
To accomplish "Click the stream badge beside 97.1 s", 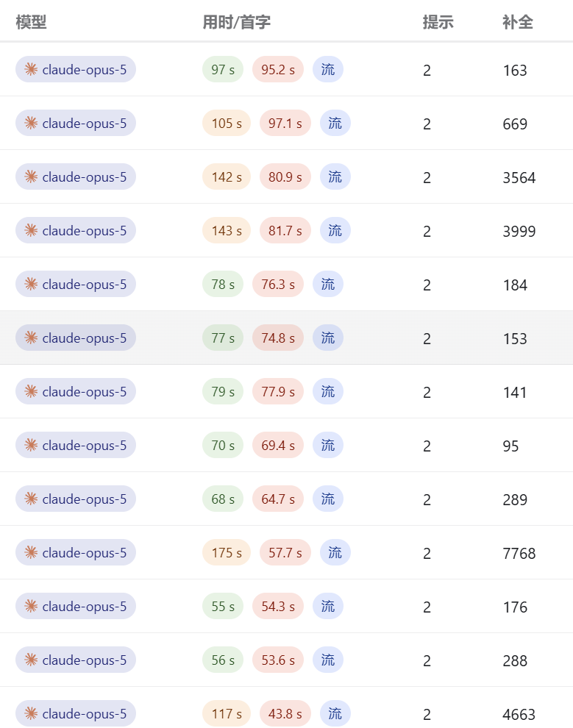I will 335,123.
